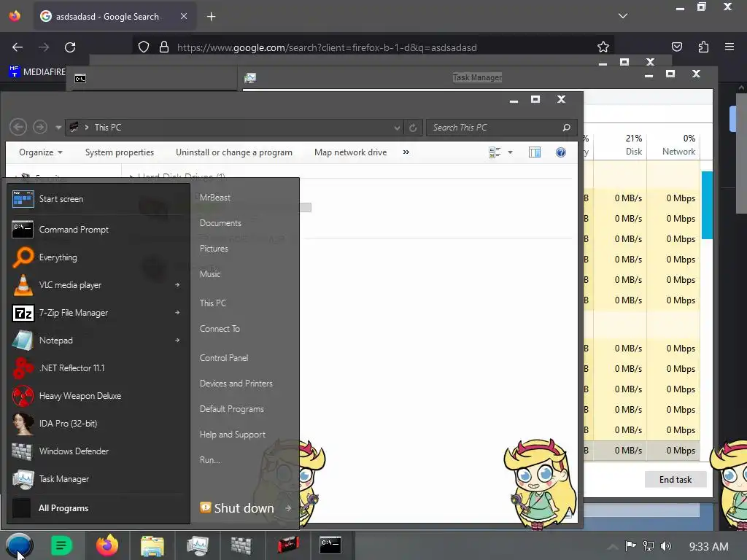The width and height of the screenshot is (747, 560).
Task: Open Devices and Printers
Action: pos(236,384)
